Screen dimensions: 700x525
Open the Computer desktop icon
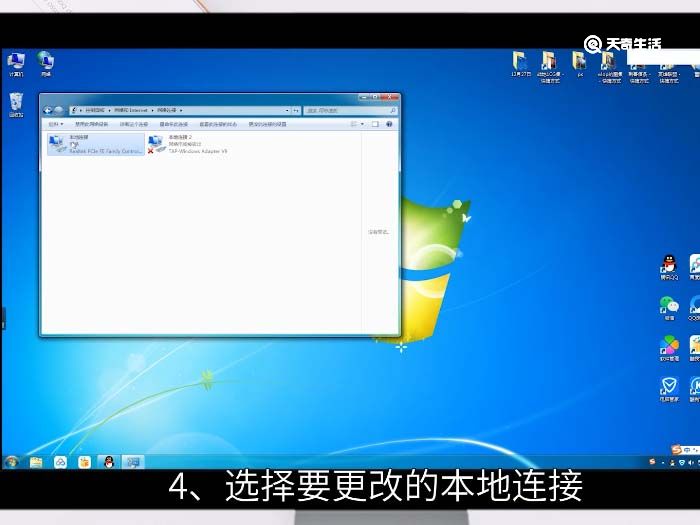click(16, 65)
